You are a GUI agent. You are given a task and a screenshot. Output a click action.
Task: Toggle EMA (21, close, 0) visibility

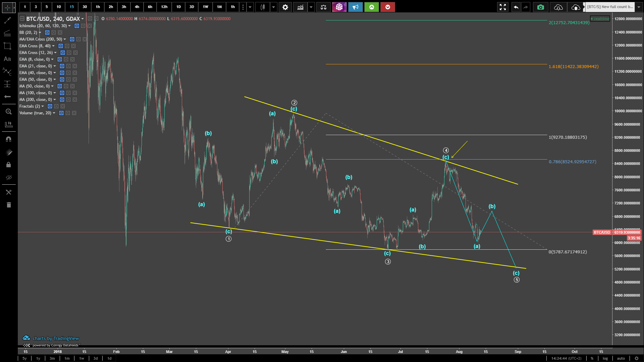click(x=62, y=66)
